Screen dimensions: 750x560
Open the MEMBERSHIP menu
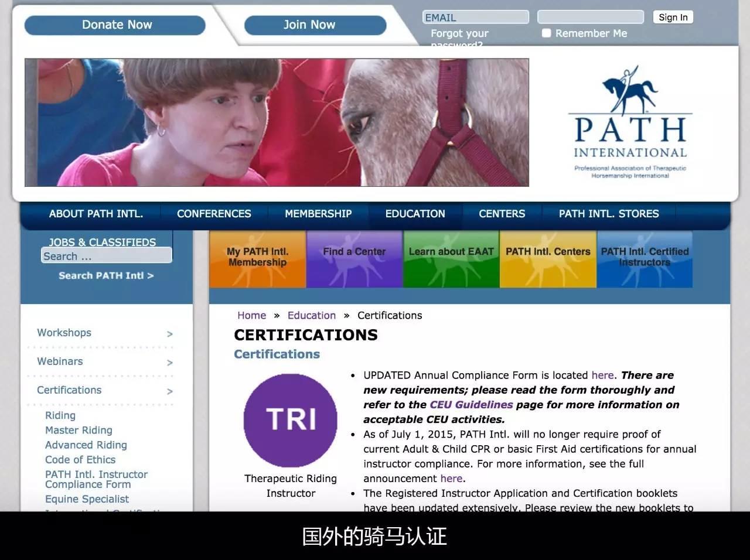point(318,214)
